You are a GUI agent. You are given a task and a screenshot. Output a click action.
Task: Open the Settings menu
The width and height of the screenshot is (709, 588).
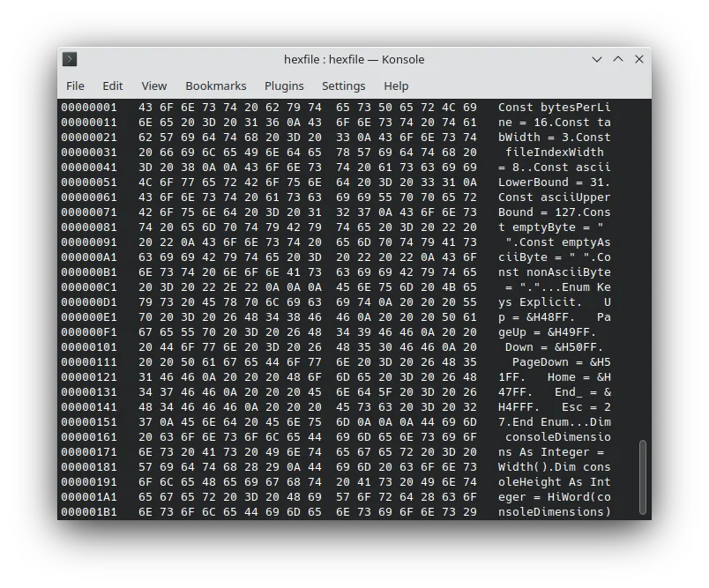coord(343,86)
